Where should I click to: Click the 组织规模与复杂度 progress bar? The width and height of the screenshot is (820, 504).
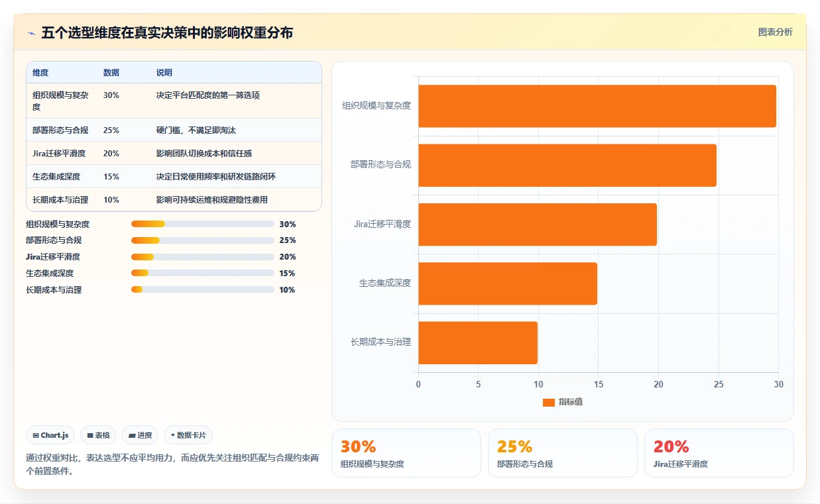pos(203,224)
